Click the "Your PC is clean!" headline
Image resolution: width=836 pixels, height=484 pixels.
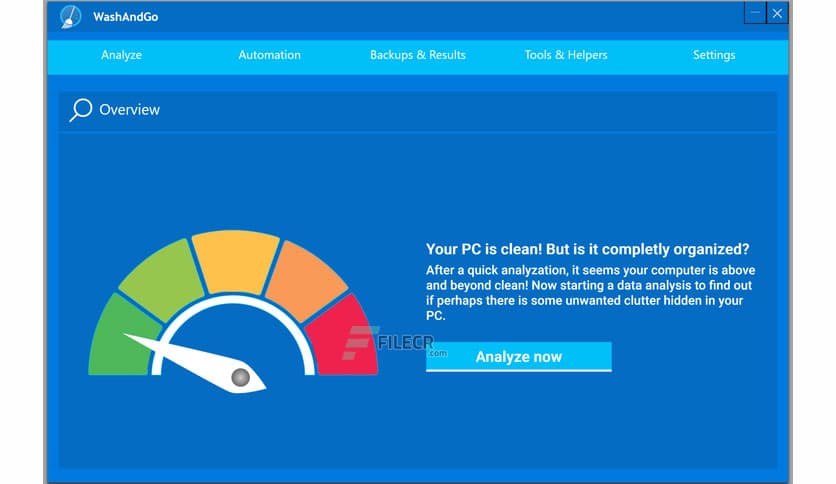coord(588,249)
